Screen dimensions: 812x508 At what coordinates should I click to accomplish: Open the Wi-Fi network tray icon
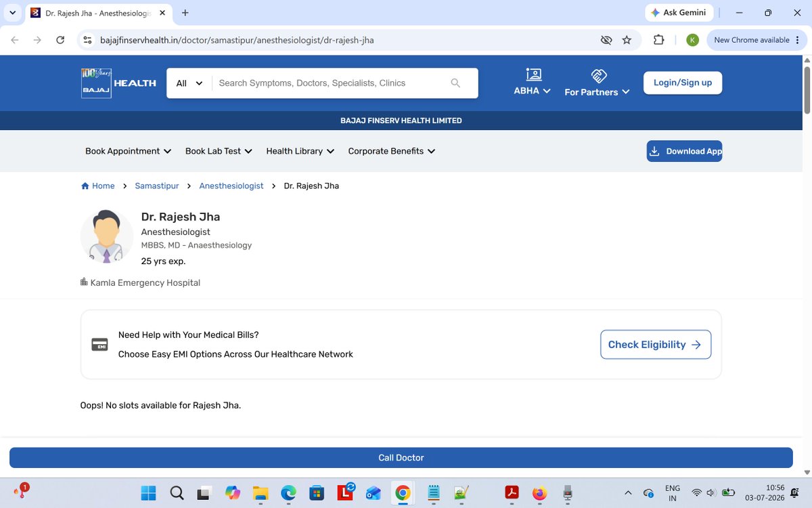pyautogui.click(x=696, y=492)
